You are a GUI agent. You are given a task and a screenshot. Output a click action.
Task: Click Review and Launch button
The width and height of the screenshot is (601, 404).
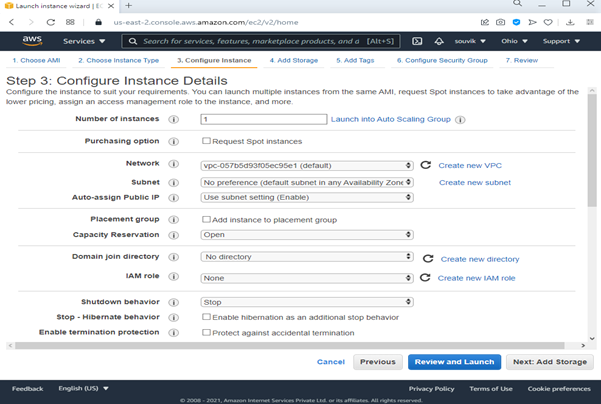454,362
